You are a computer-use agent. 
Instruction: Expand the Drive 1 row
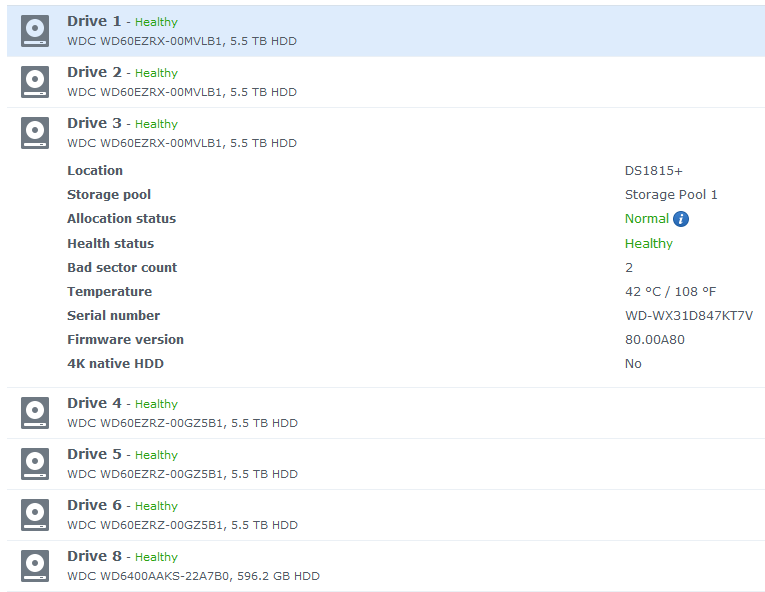coord(386,31)
